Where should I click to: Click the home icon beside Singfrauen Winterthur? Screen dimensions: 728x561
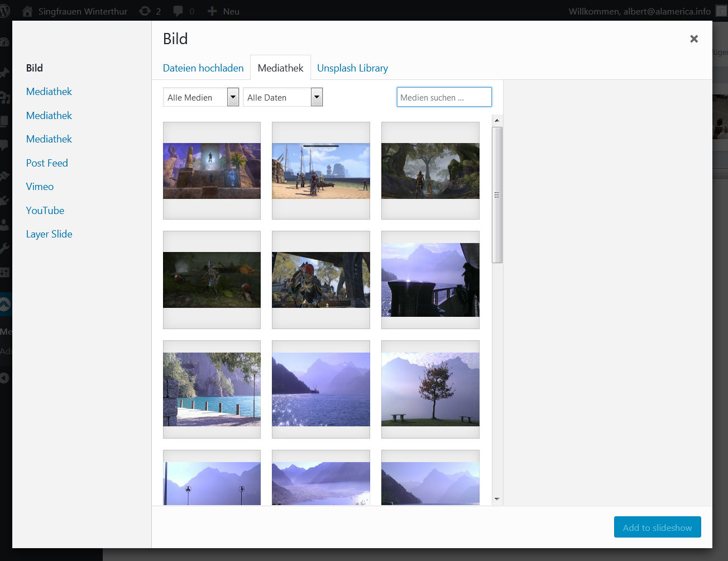tap(27, 11)
